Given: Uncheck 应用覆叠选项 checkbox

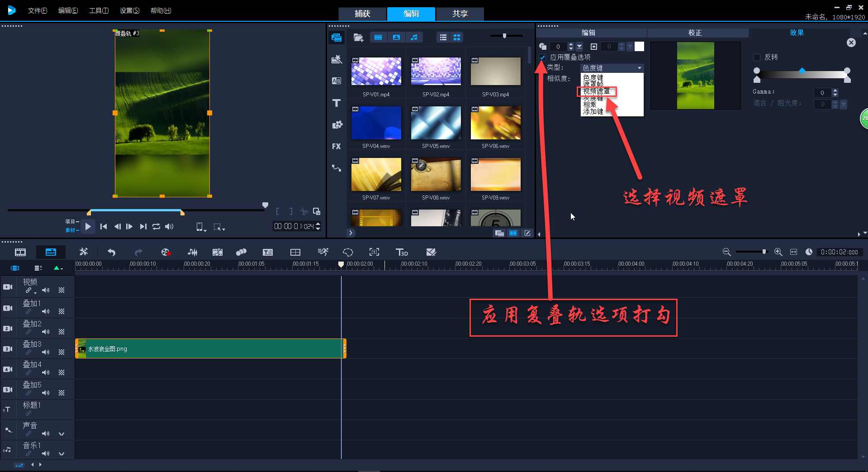Looking at the screenshot, I should [542, 57].
